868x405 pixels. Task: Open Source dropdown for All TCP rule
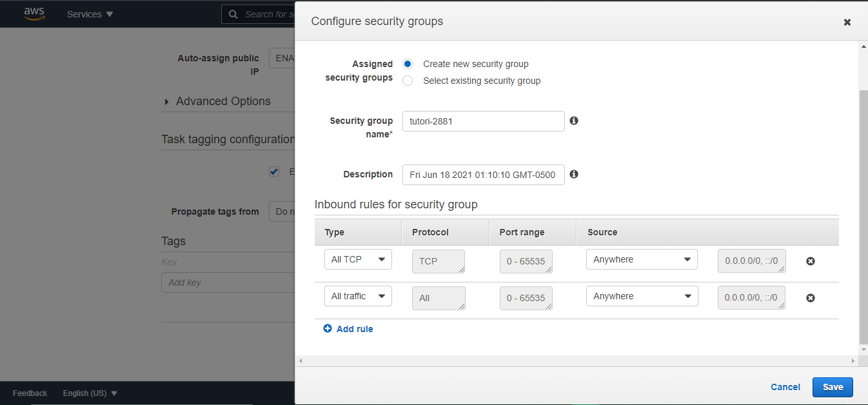tap(642, 259)
